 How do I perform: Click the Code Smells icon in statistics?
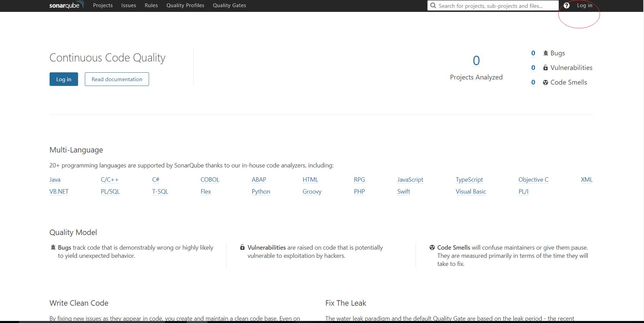click(546, 82)
